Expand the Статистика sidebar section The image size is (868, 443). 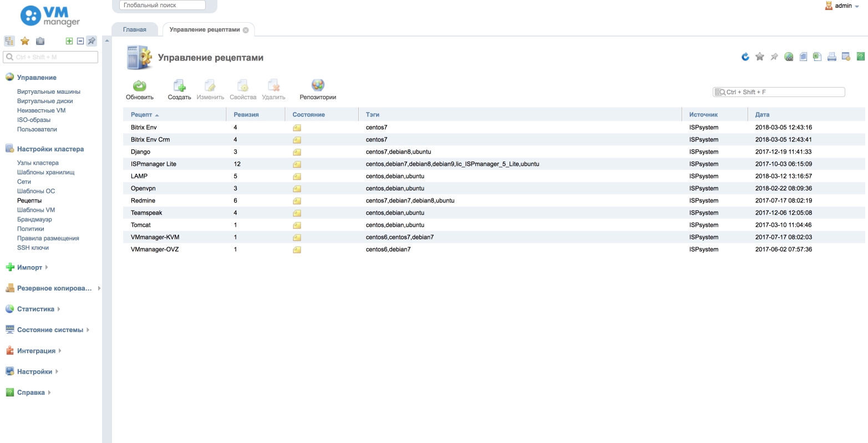tap(35, 309)
